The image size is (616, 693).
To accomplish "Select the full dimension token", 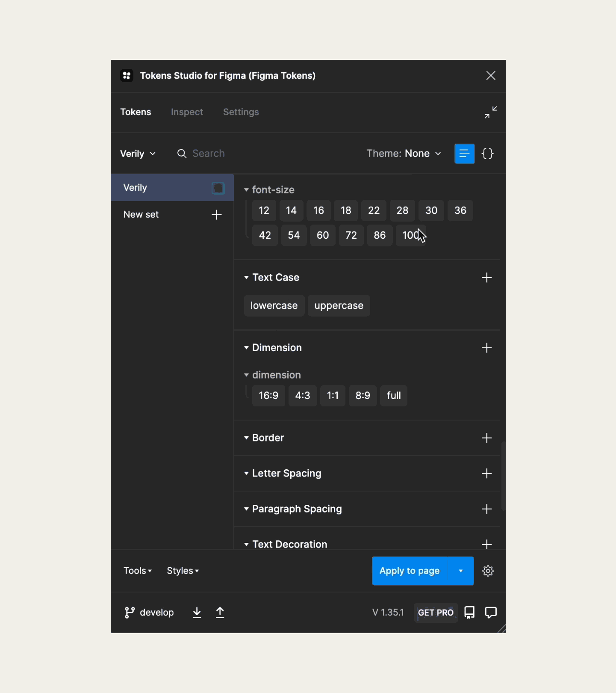I will tap(394, 396).
